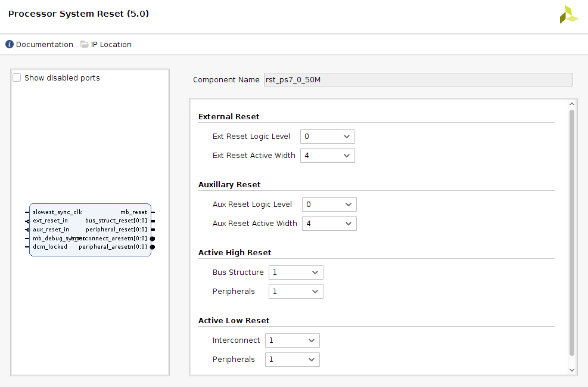Click the IP Location folder icon

85,45
